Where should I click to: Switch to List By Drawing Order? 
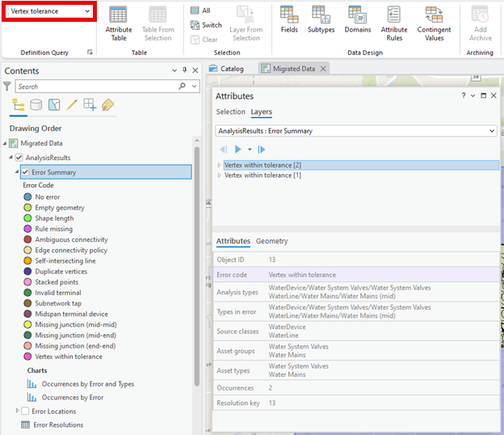tap(19, 105)
